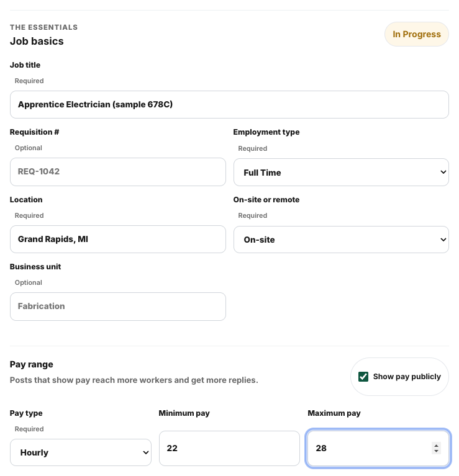This screenshot has height=476, width=459.
Task: Open the Pay type Hourly dropdown
Action: pyautogui.click(x=81, y=452)
